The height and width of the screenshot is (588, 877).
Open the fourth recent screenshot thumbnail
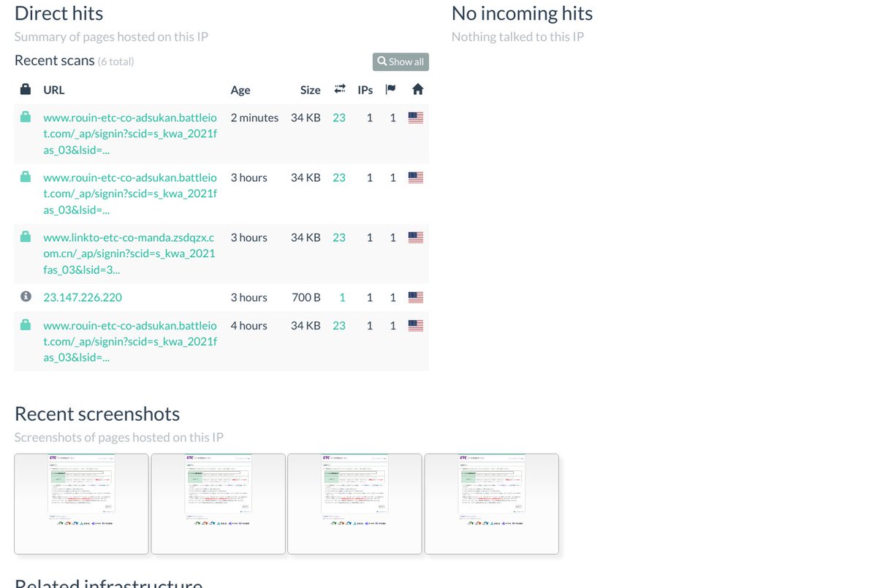tap(492, 503)
